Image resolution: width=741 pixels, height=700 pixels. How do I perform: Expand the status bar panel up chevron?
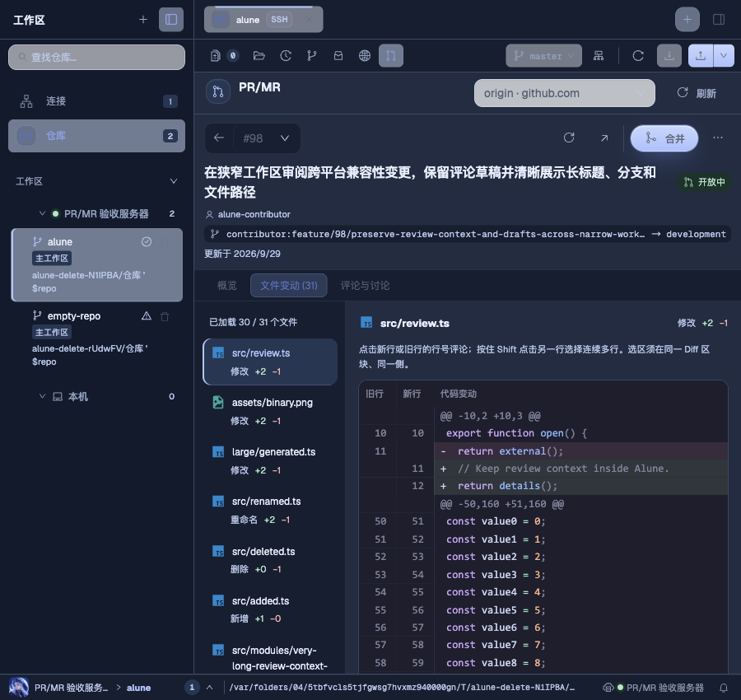(x=209, y=688)
